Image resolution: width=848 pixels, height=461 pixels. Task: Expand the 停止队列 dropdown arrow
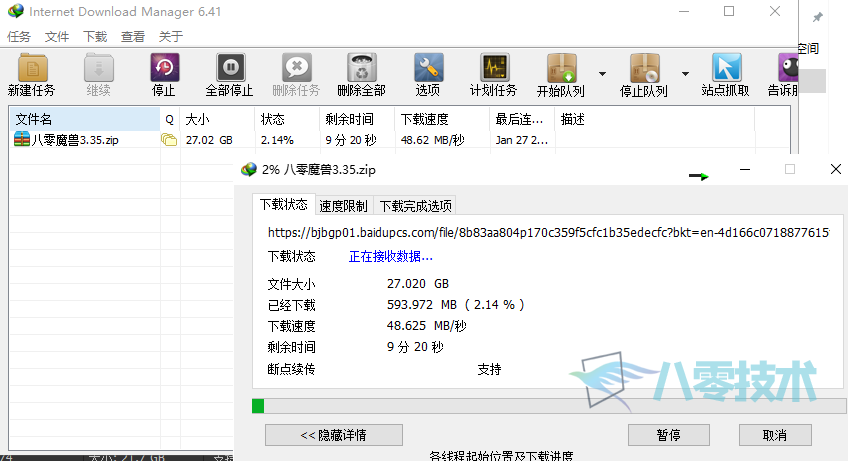click(x=685, y=74)
